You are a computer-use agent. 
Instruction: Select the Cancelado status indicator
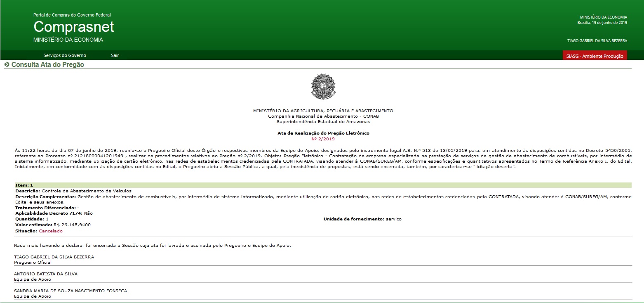click(50, 231)
